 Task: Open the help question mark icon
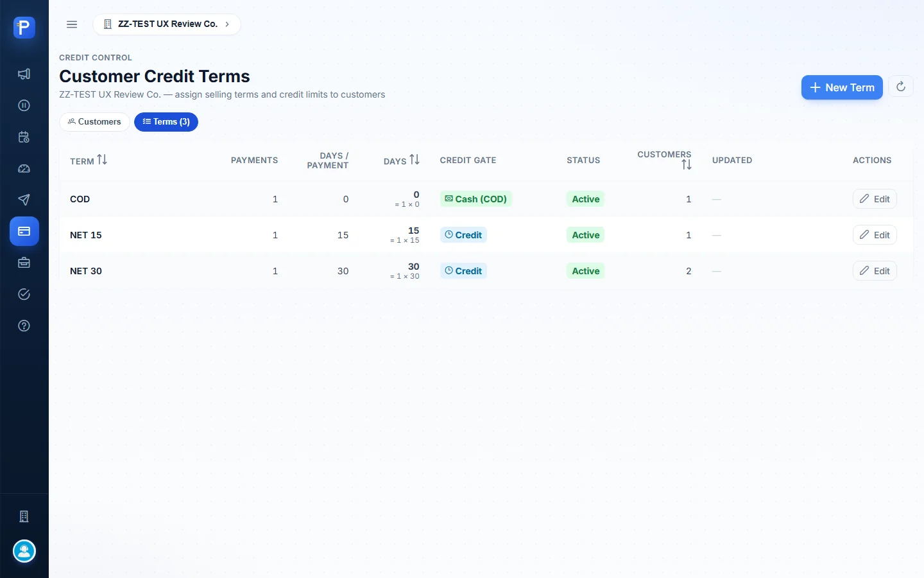(x=24, y=326)
